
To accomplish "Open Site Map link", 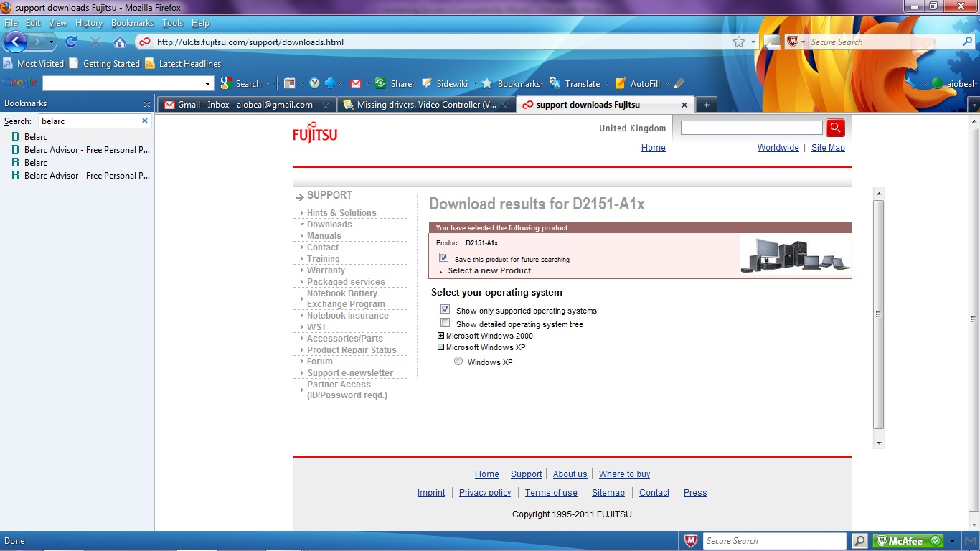I will pos(828,148).
